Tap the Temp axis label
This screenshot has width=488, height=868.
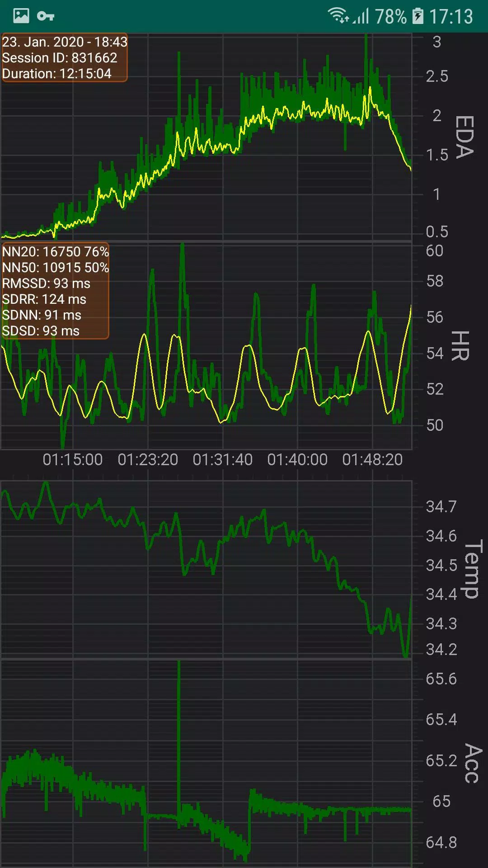click(x=472, y=569)
